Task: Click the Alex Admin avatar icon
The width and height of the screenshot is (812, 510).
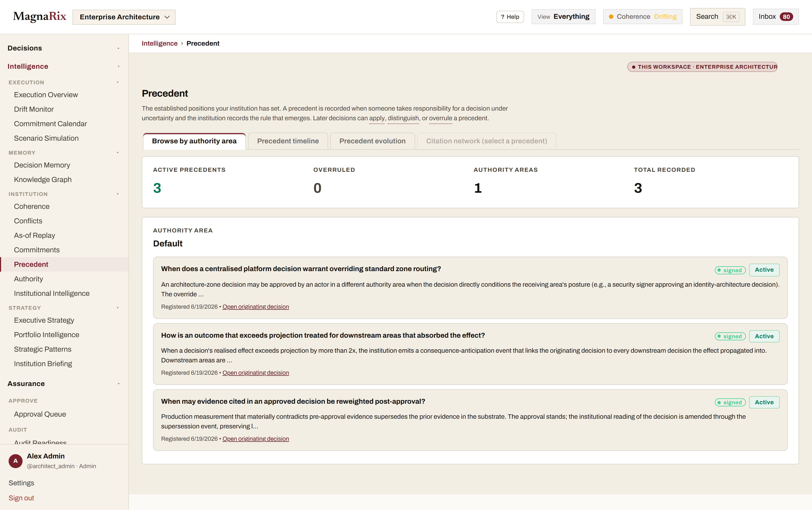Action: click(x=16, y=461)
